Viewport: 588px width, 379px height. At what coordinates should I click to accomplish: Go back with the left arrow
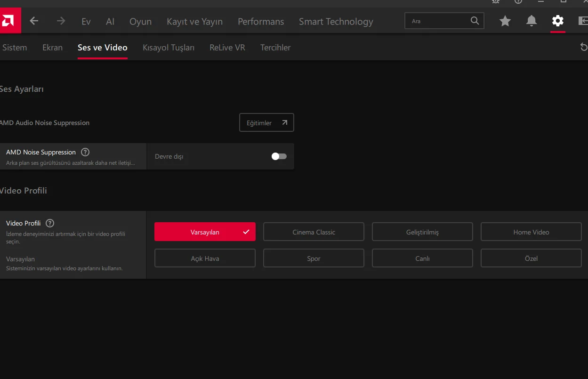coord(34,21)
